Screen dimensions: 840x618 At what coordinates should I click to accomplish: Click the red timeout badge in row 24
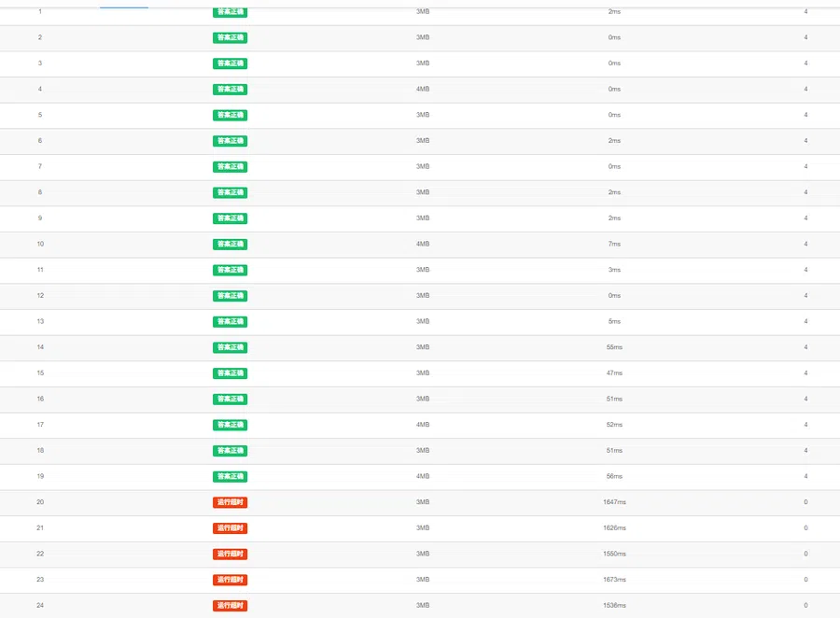(230, 606)
